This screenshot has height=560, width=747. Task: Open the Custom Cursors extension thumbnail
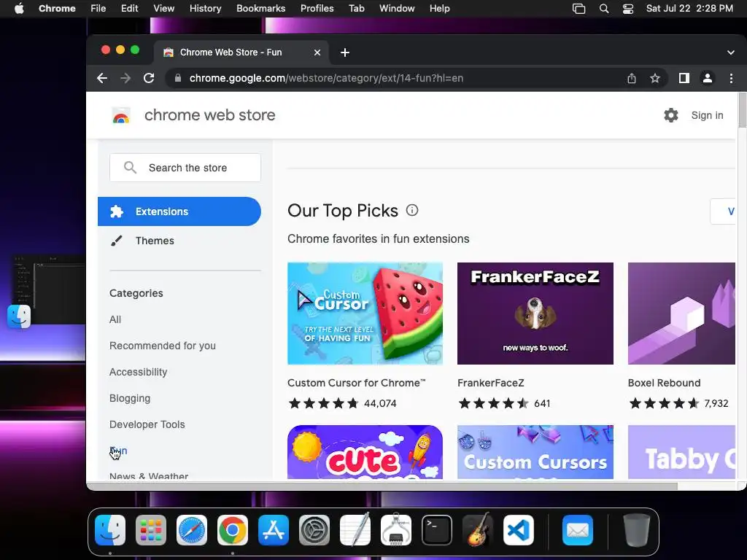click(535, 452)
